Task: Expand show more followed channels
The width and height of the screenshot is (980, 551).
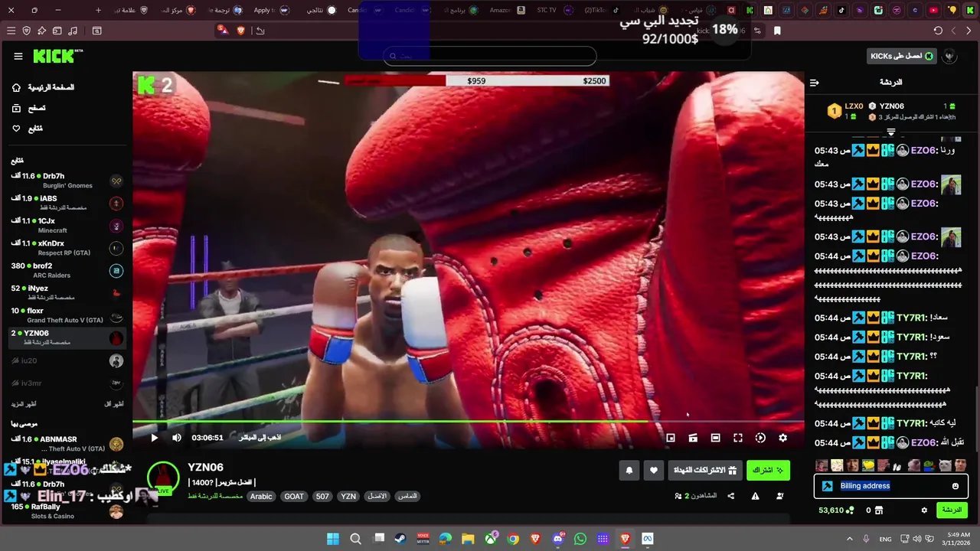Action: coord(24,403)
